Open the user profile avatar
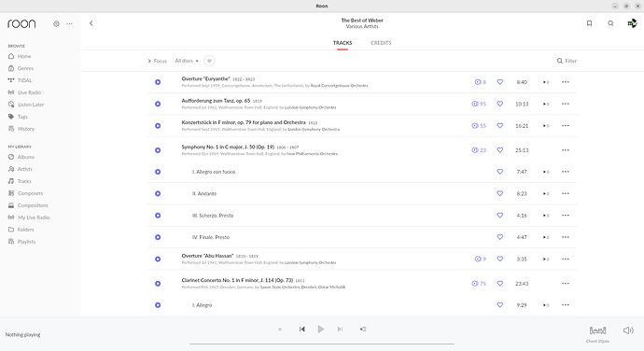This screenshot has width=644, height=351. 632,23
